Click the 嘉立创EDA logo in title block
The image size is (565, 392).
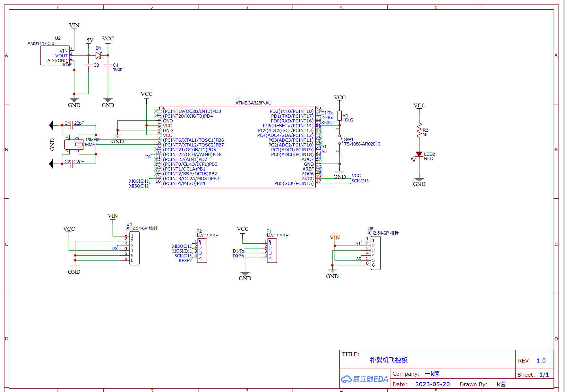(x=364, y=379)
